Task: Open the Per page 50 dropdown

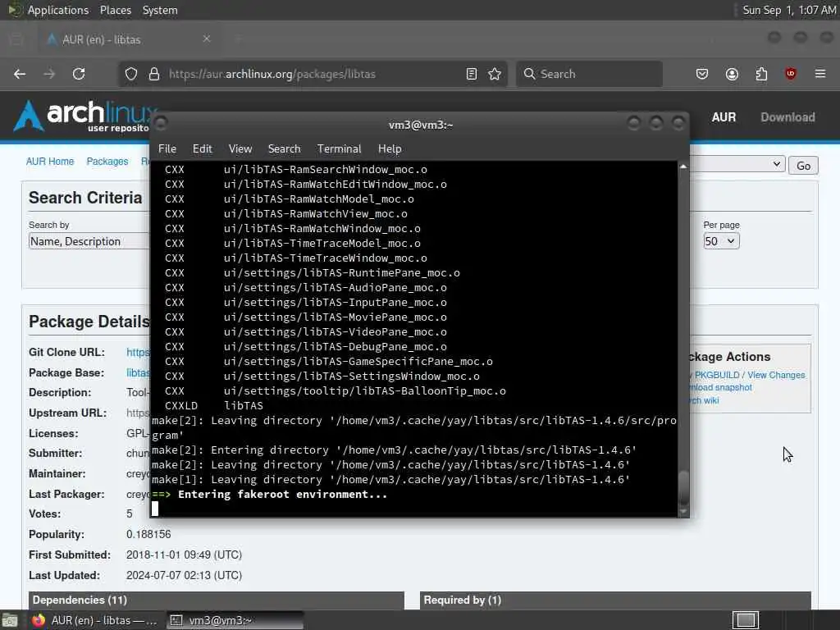Action: pos(721,241)
